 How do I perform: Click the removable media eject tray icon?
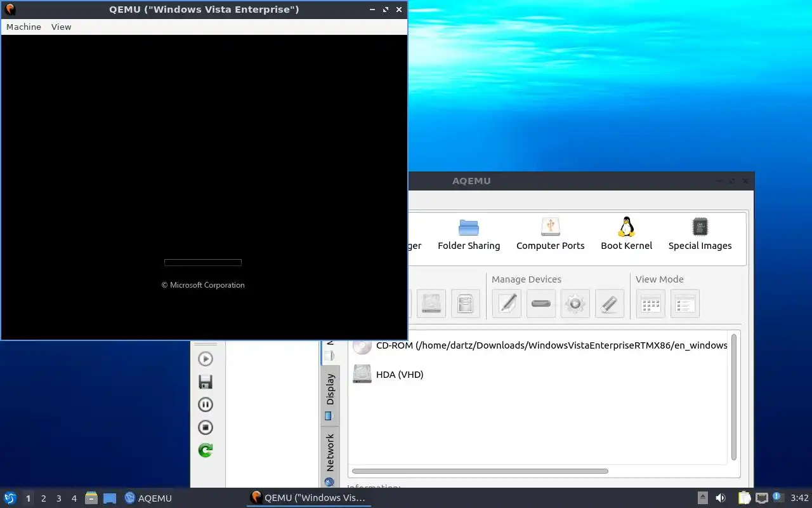[703, 498]
